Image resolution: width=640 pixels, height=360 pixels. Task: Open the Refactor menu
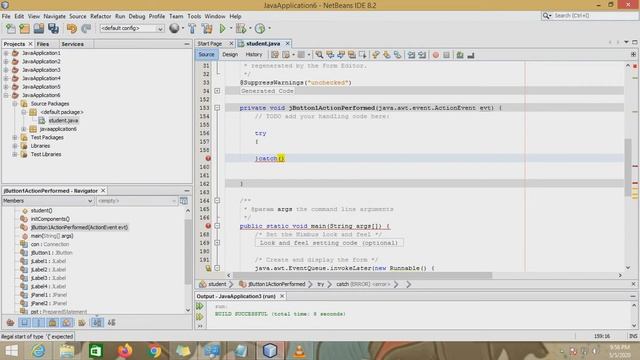(100, 16)
